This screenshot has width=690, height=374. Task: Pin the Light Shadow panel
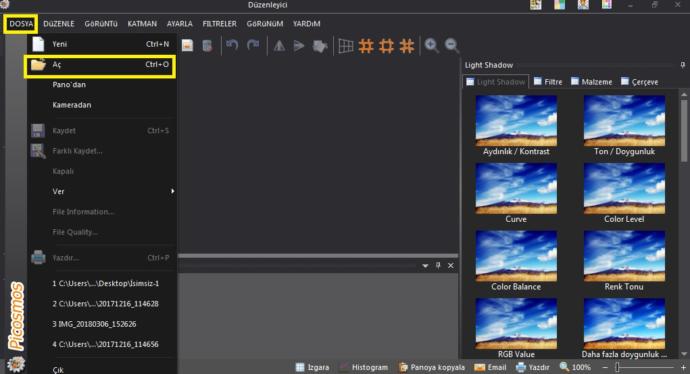click(683, 65)
